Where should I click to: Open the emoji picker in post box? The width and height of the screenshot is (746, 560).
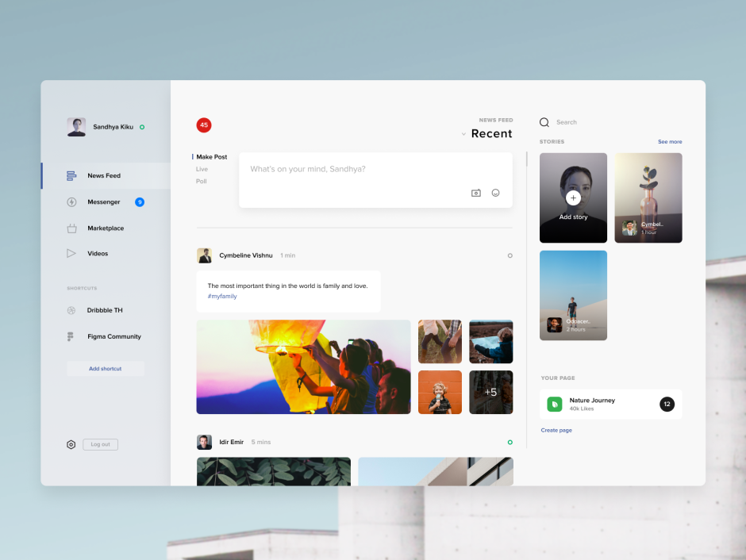pos(496,193)
